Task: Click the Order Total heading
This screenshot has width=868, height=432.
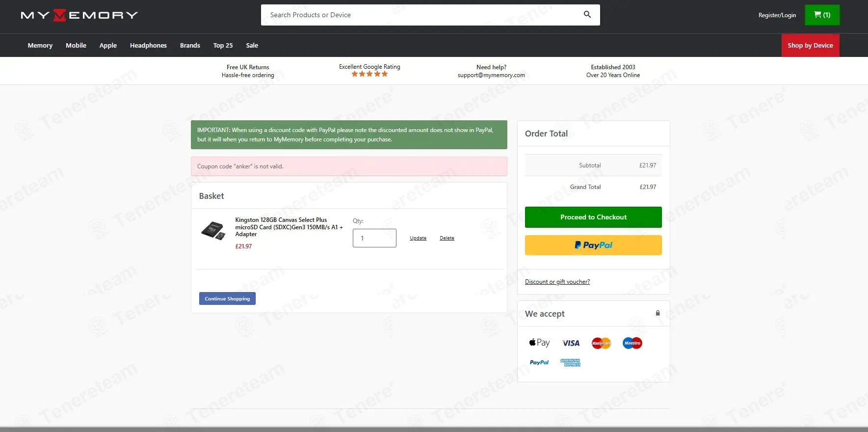Action: click(546, 134)
